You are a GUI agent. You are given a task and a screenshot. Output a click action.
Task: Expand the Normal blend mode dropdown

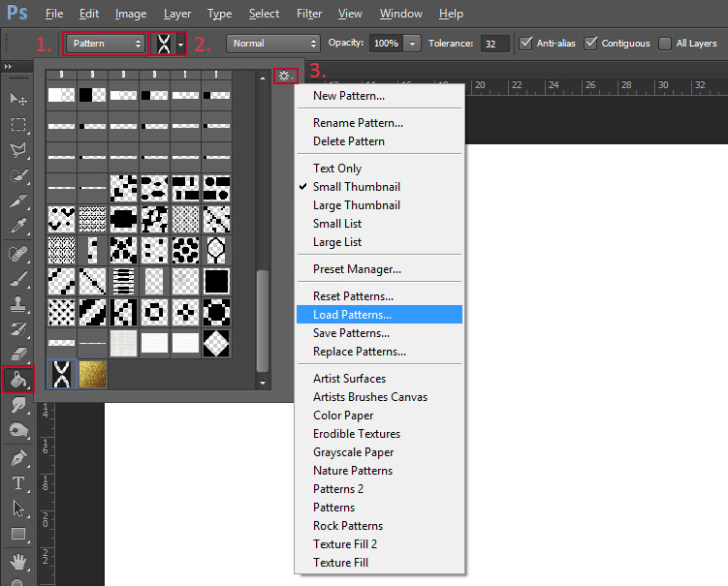tap(273, 44)
